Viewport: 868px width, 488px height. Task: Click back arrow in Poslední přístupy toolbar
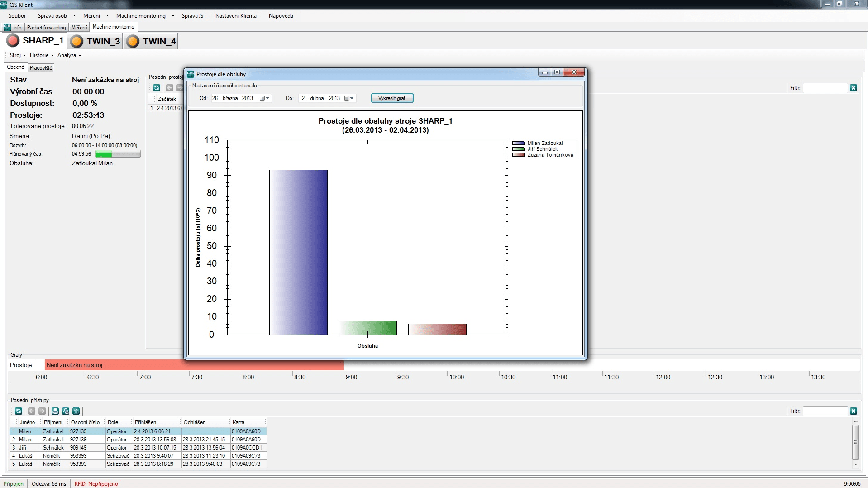[32, 411]
